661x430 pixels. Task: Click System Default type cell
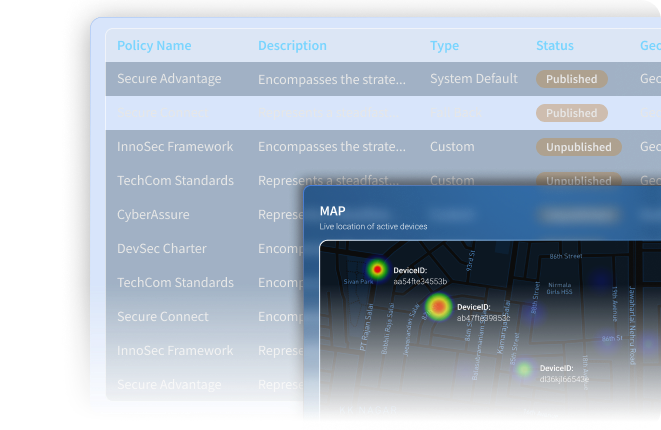pos(474,79)
